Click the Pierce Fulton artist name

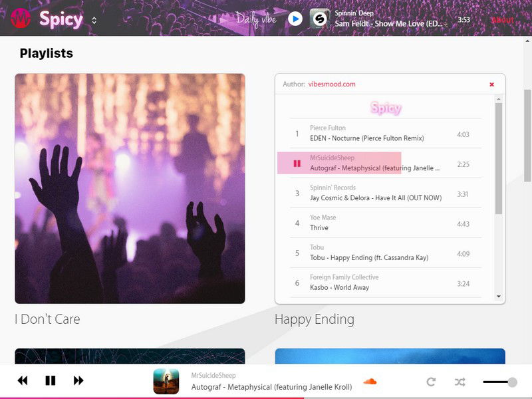point(328,128)
